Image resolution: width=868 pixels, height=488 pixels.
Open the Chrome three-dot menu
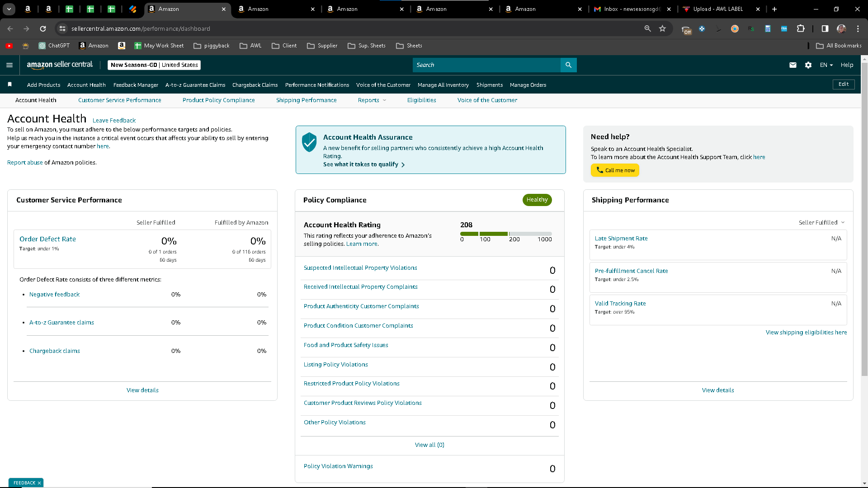coord(858,28)
